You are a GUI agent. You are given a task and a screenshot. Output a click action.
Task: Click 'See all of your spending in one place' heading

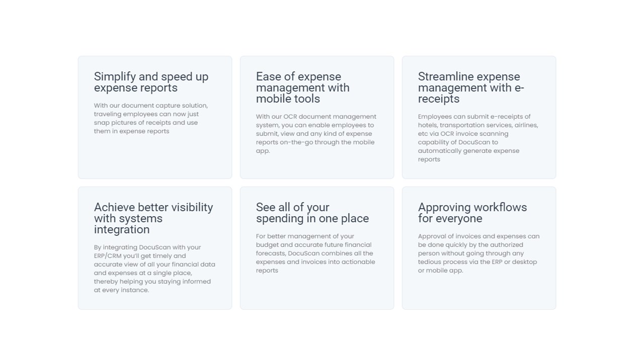coord(312,213)
